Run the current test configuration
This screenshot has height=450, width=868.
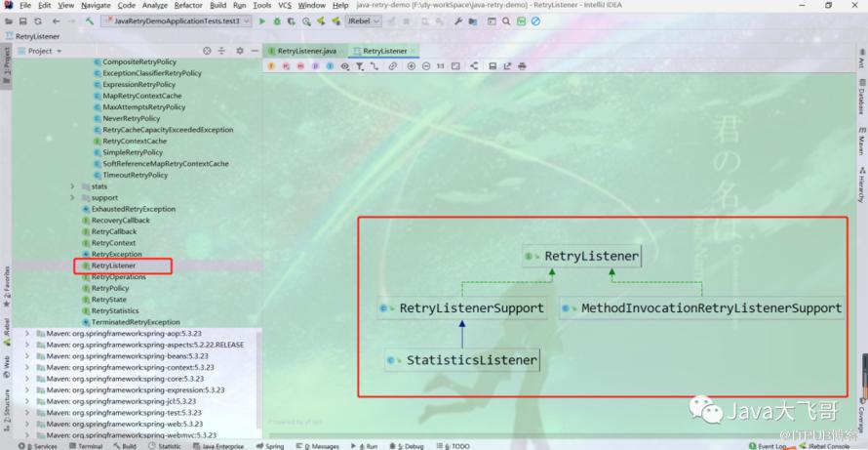tap(262, 20)
